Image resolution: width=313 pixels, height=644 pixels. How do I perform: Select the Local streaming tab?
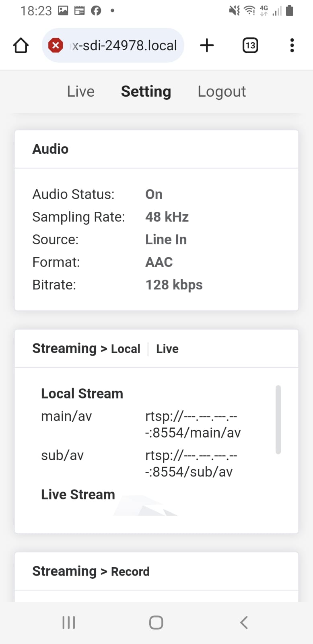(126, 349)
